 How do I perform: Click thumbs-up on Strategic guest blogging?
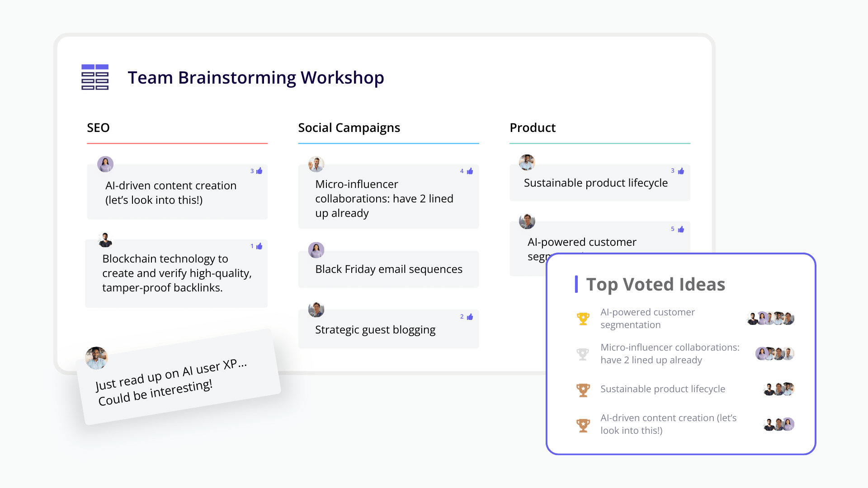click(x=470, y=317)
